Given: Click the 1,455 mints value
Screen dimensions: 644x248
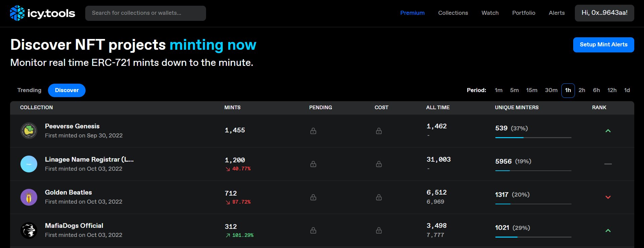Looking at the screenshot, I should pyautogui.click(x=235, y=130).
